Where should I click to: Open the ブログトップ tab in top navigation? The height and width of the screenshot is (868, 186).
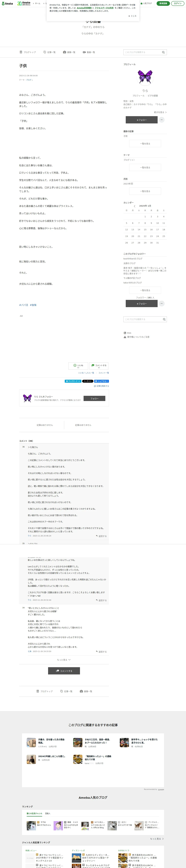pyautogui.click(x=28, y=52)
